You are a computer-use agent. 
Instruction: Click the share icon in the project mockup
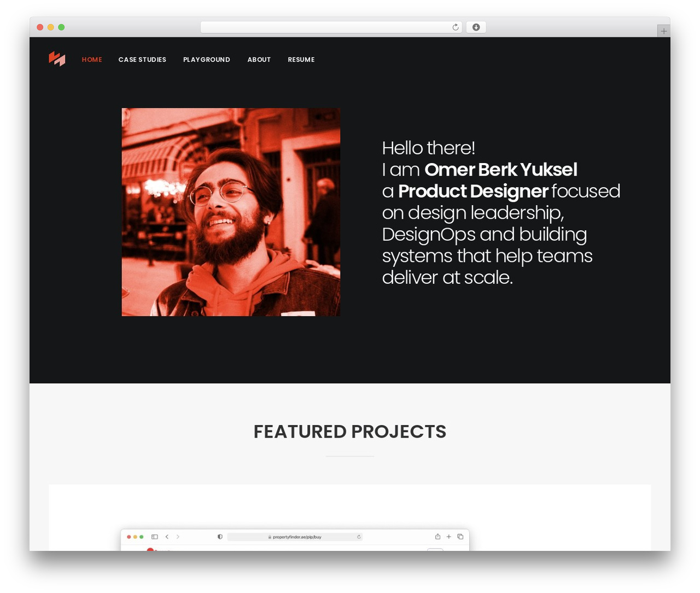pyautogui.click(x=437, y=537)
